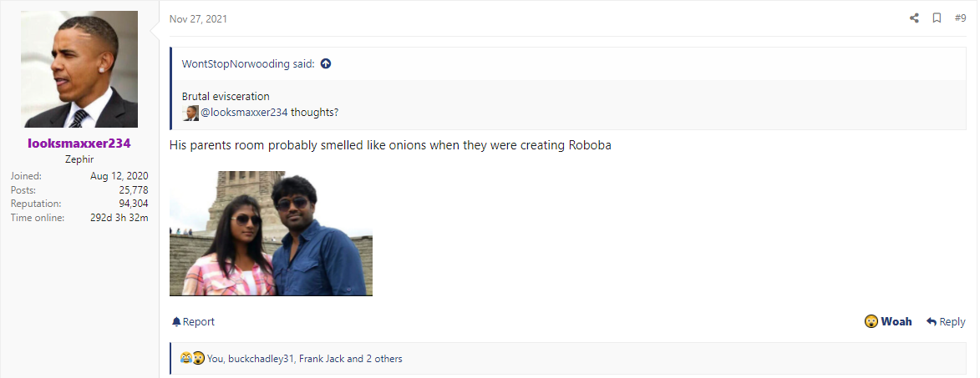
Task: Jump to quoted post via up-arrow icon
Action: 325,63
